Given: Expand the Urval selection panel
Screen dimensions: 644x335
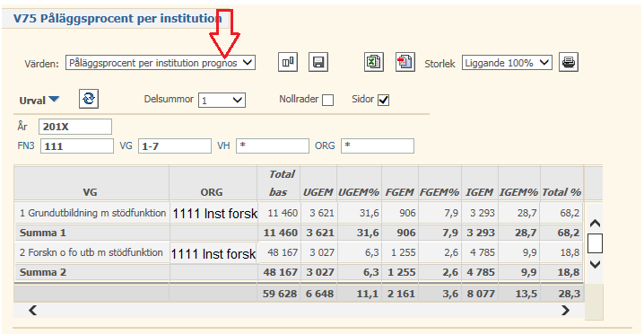Looking at the screenshot, I should (x=39, y=101).
